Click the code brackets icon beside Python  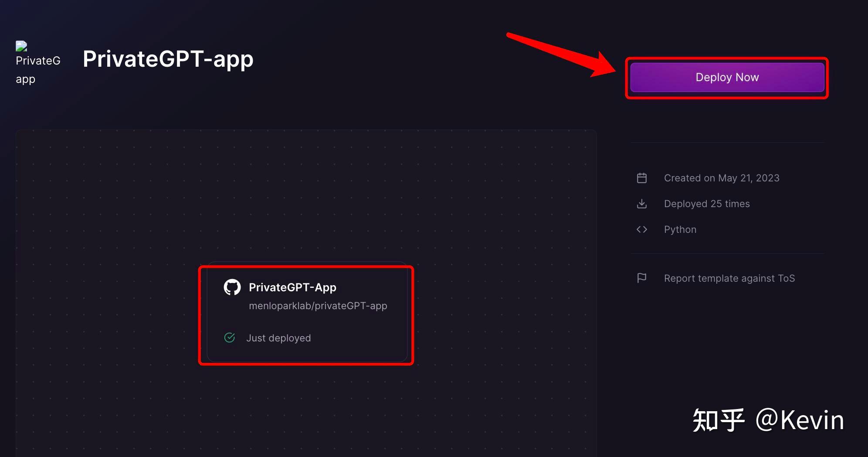click(641, 229)
